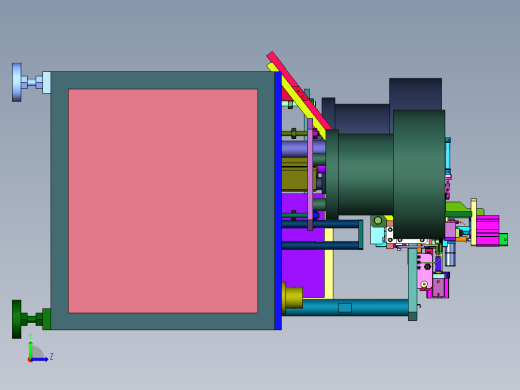Click the blue Z axis arrow
The image size is (520, 390).
click(x=40, y=359)
